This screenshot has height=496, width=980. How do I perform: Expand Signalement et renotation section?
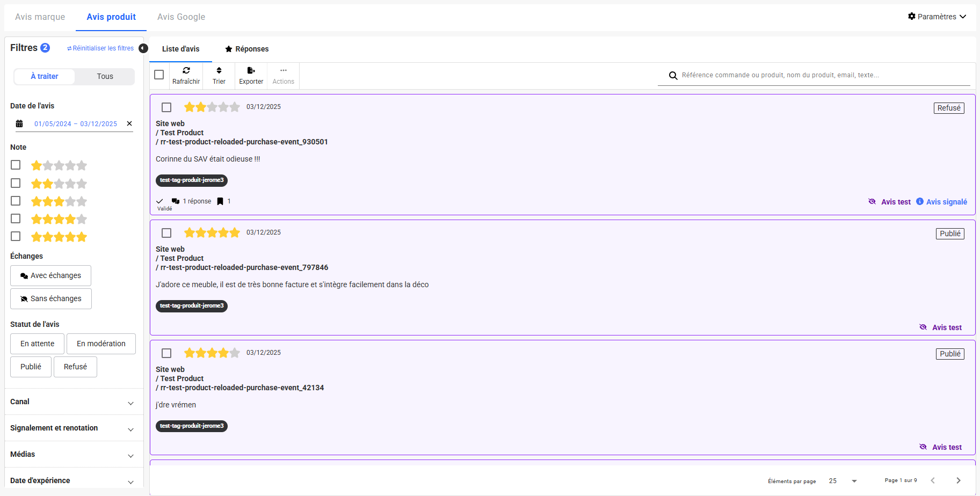pyautogui.click(x=130, y=429)
